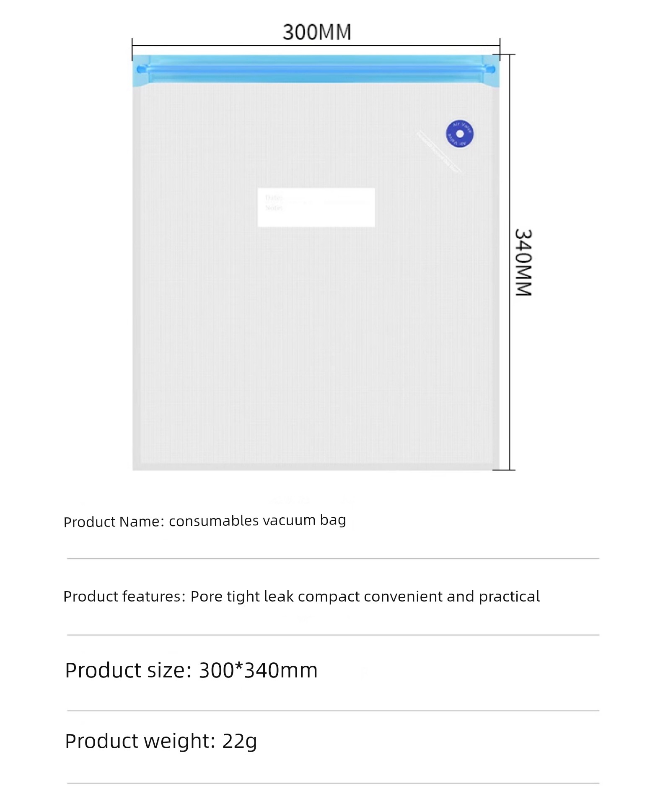Click the center of the vacuum bag image
Viewport: 663px width, 812px height.
click(316, 262)
